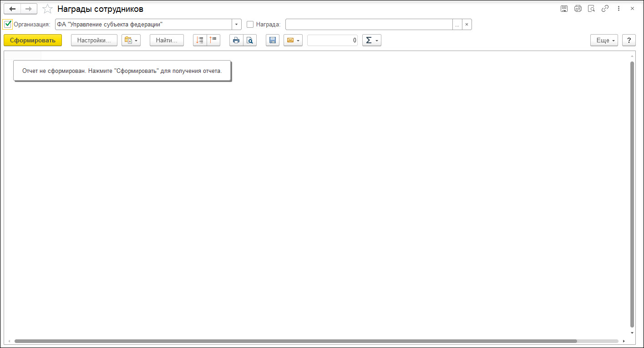The height and width of the screenshot is (348, 644).
Task: Go back with the left arrow button
Action: coord(12,9)
